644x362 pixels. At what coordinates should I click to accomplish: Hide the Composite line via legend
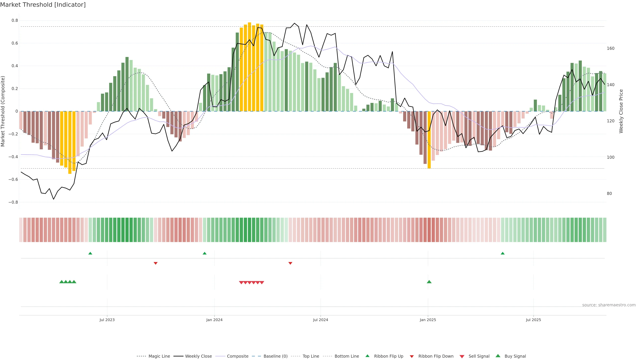click(x=237, y=356)
